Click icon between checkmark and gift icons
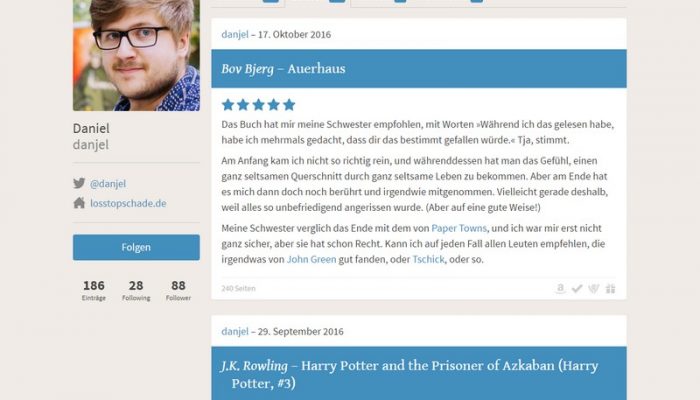Screen dimensions: 700x400 tap(593, 288)
